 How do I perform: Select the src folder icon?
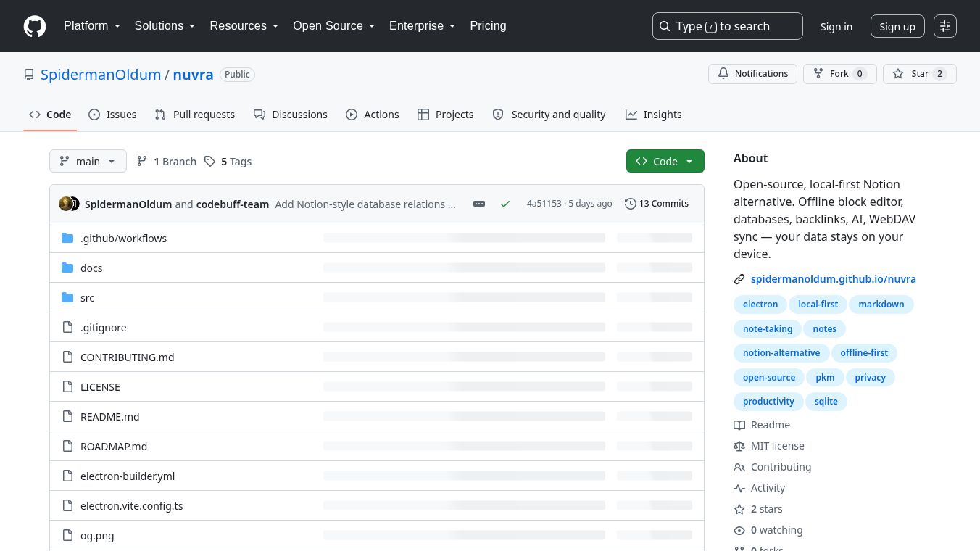point(67,297)
